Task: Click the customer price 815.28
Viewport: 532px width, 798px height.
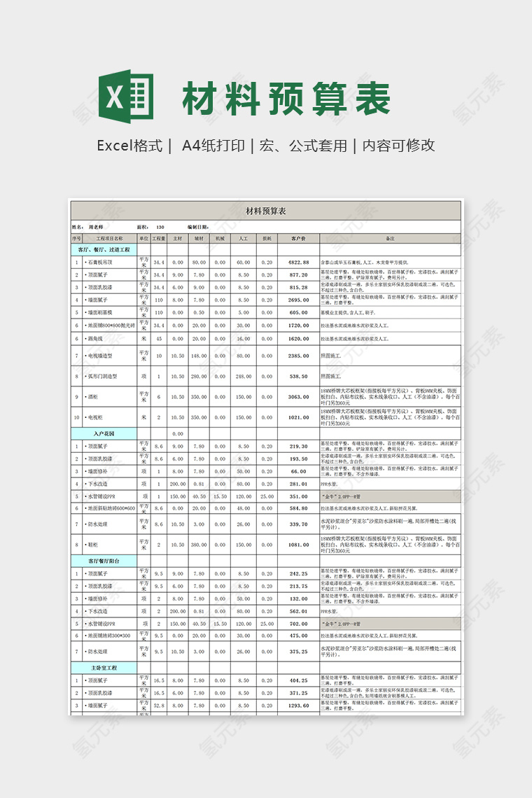Action: point(298,288)
